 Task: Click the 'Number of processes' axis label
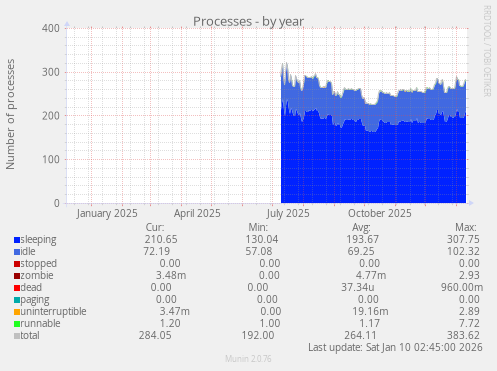coord(10,114)
